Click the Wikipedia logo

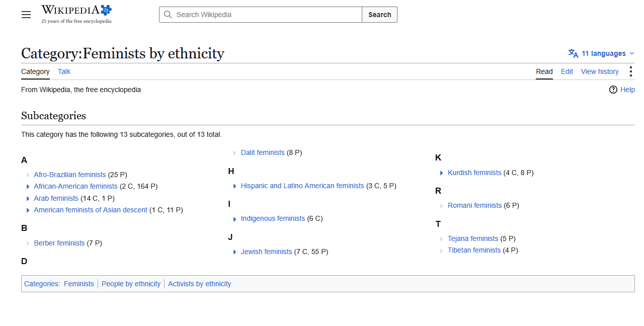[x=76, y=14]
